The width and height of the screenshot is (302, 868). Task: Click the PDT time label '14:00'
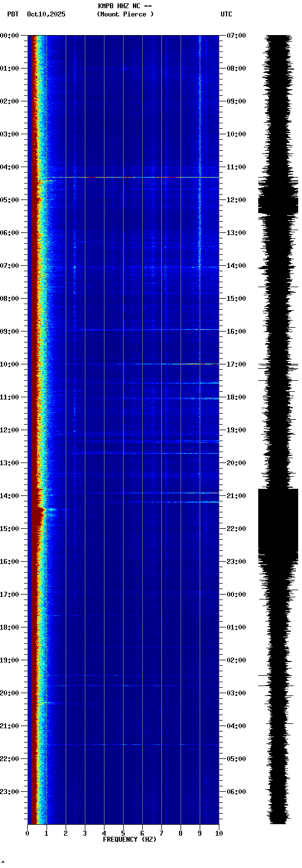(9, 496)
